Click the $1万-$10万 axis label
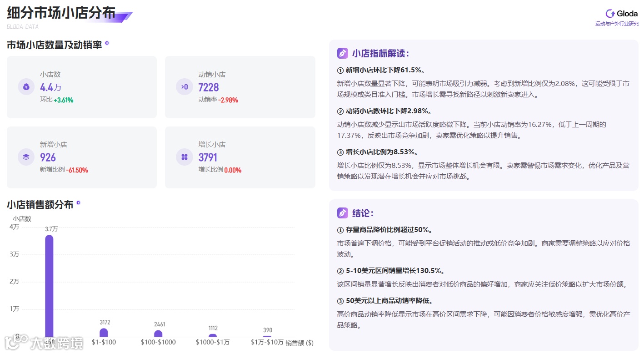 pos(267,342)
